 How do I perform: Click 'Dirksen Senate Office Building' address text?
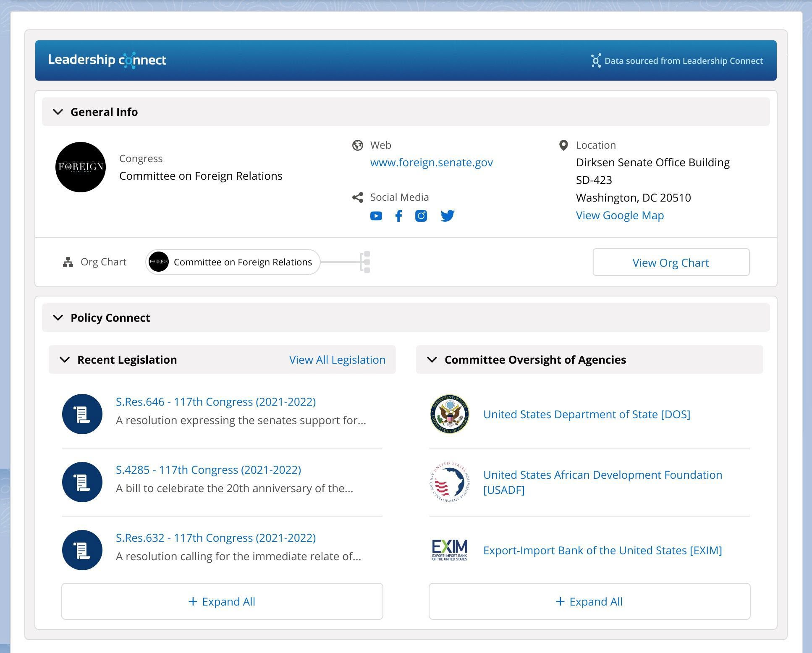click(653, 163)
